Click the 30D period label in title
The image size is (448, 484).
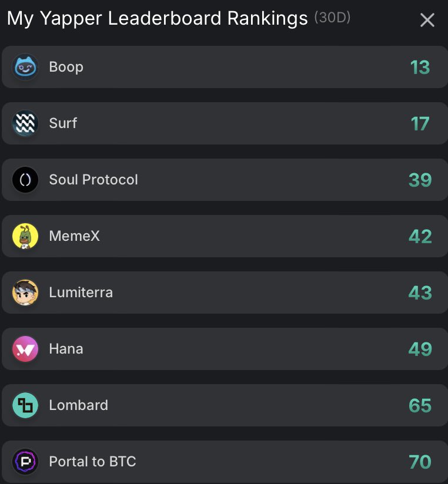(x=332, y=17)
